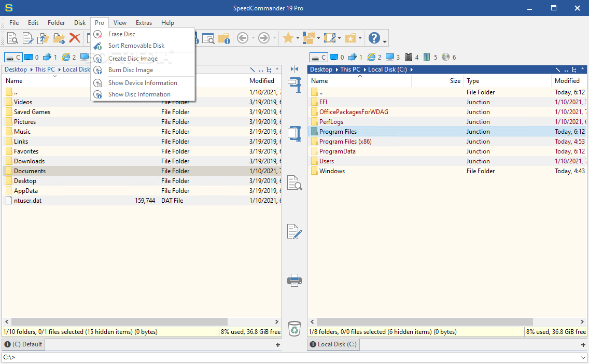Viewport: 589px width, 364px height.
Task: Click disc drive icon 6 in right drive bar
Action: (x=449, y=57)
